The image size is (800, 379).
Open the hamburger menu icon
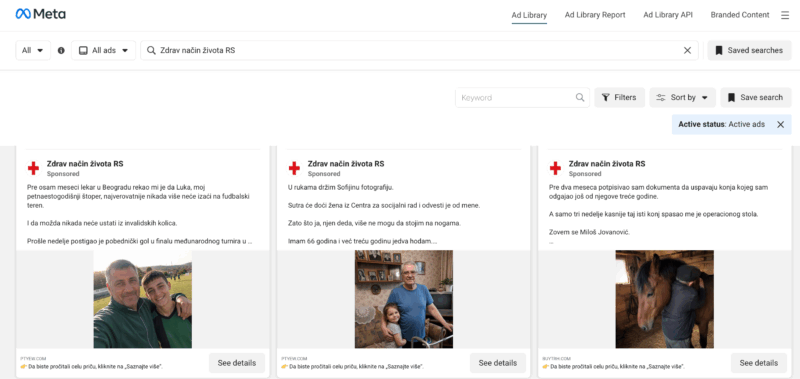[785, 15]
